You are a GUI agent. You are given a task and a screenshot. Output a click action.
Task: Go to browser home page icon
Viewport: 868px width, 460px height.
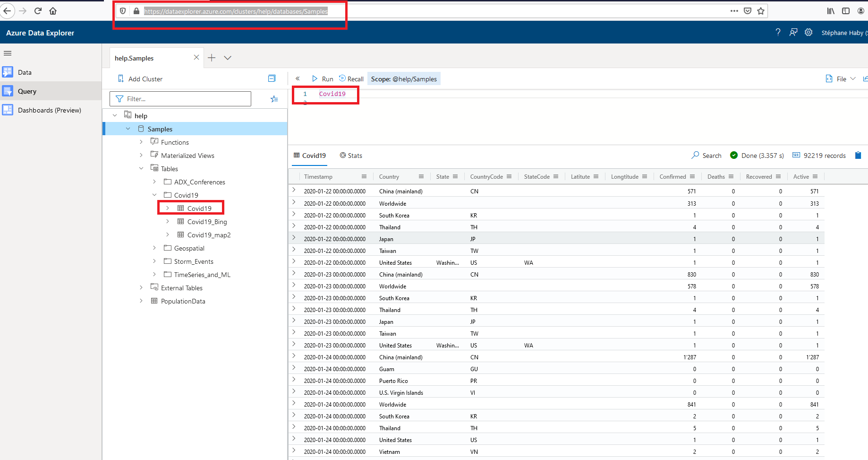pos(53,11)
